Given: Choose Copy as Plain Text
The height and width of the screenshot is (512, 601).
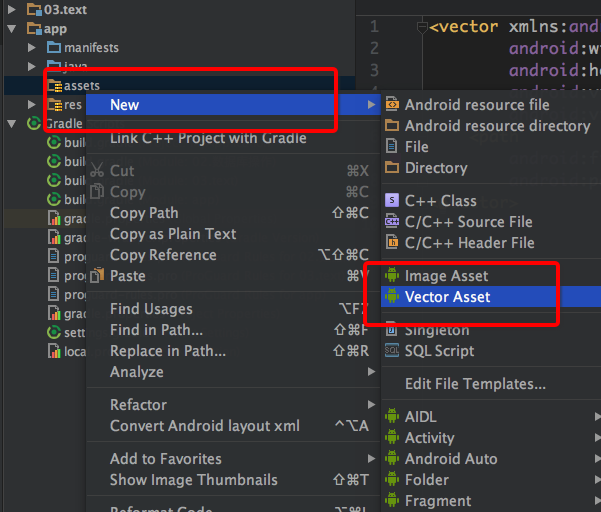Looking at the screenshot, I should [x=233, y=234].
